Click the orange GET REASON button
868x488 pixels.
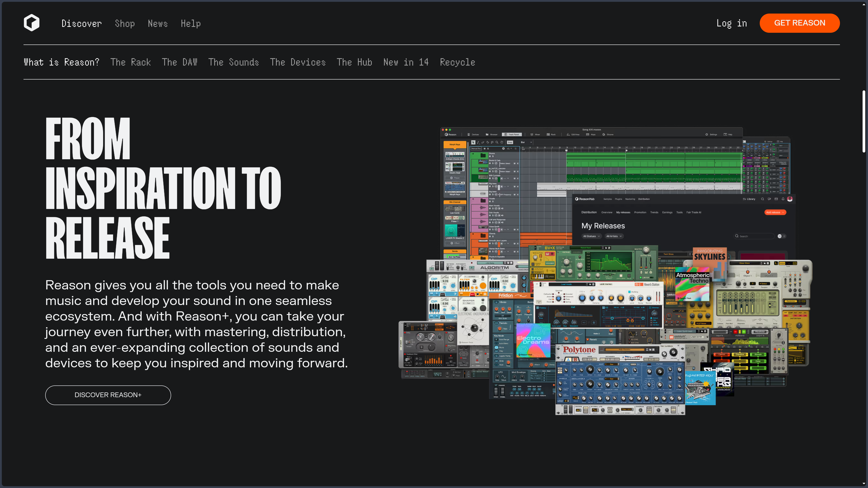(x=800, y=23)
